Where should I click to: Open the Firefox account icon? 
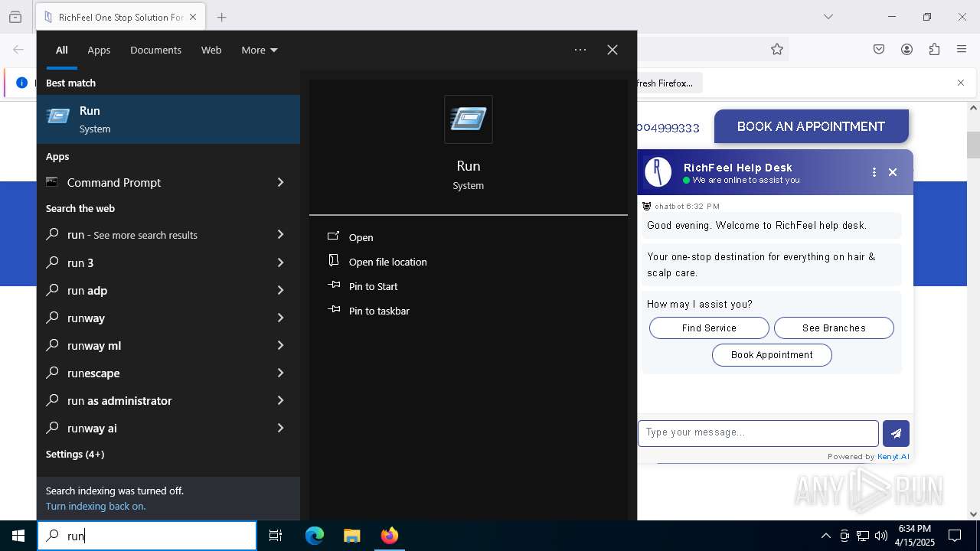point(906,49)
